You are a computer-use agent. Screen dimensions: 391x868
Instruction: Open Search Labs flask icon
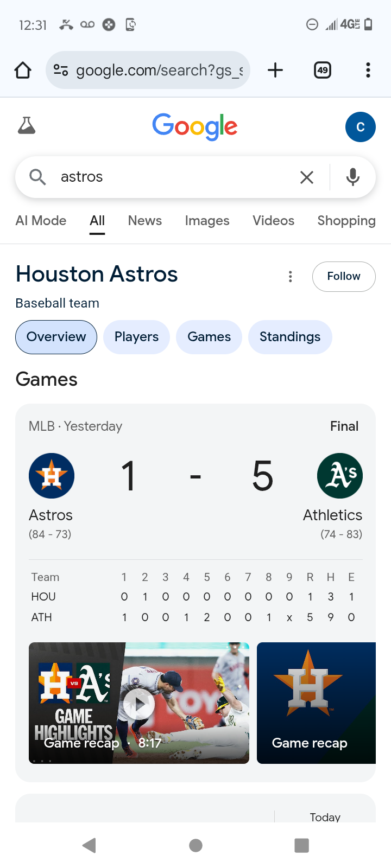click(27, 126)
